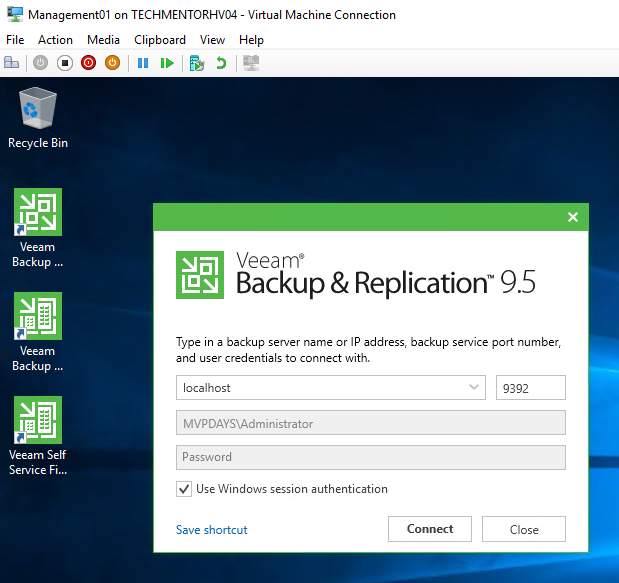The image size is (619, 583).
Task: Click the orange Save state icon
Action: point(112,63)
